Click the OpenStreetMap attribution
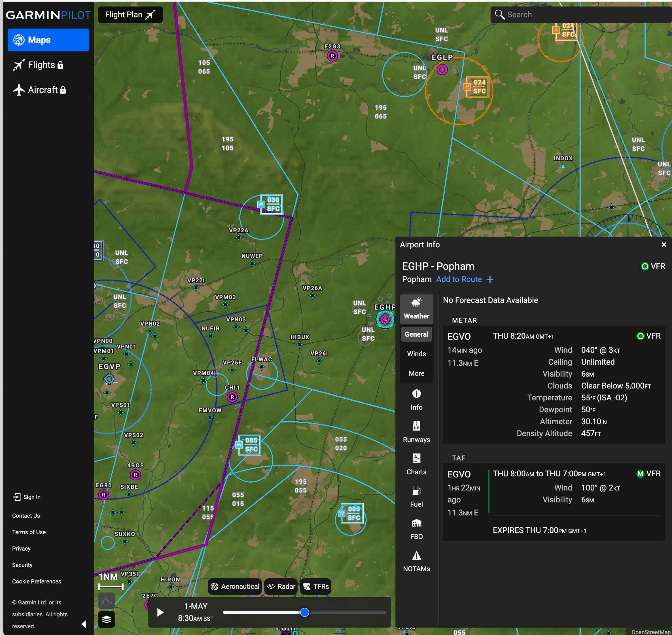The width and height of the screenshot is (672, 635). (651, 632)
